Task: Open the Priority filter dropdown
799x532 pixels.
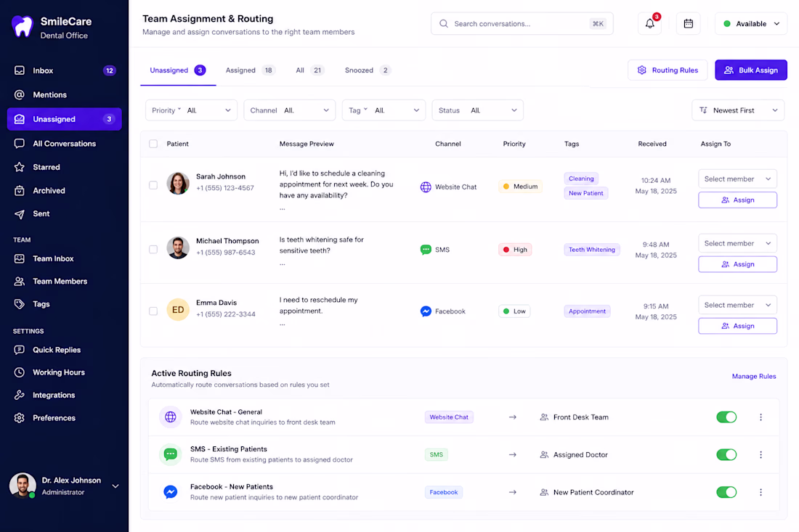Action: click(x=191, y=110)
